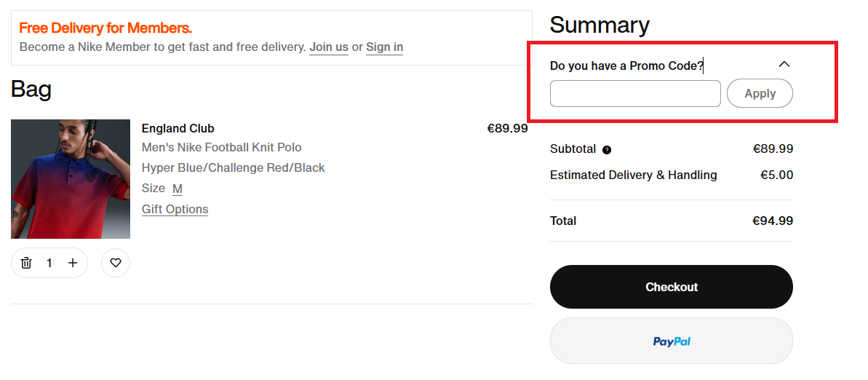Viewport: 868px width, 380px height.
Task: Focus the promo code input field
Action: 635,94
